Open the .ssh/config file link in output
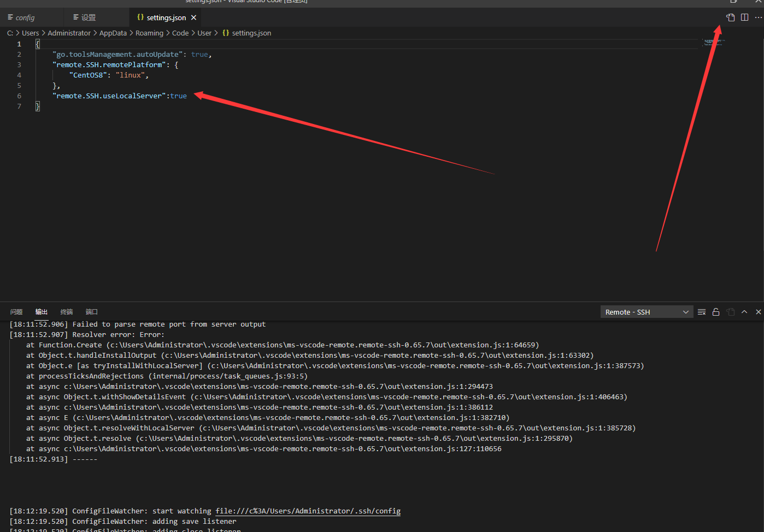 point(308,511)
